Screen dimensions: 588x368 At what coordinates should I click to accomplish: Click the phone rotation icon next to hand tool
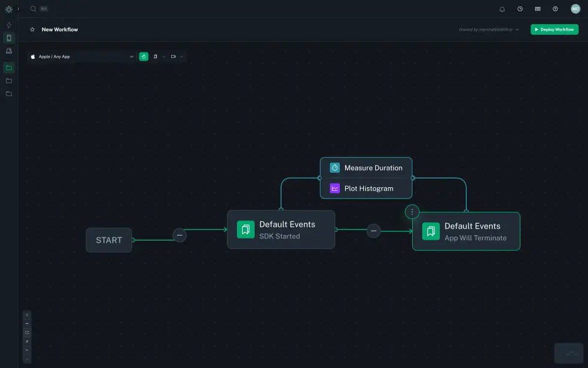[x=155, y=57]
